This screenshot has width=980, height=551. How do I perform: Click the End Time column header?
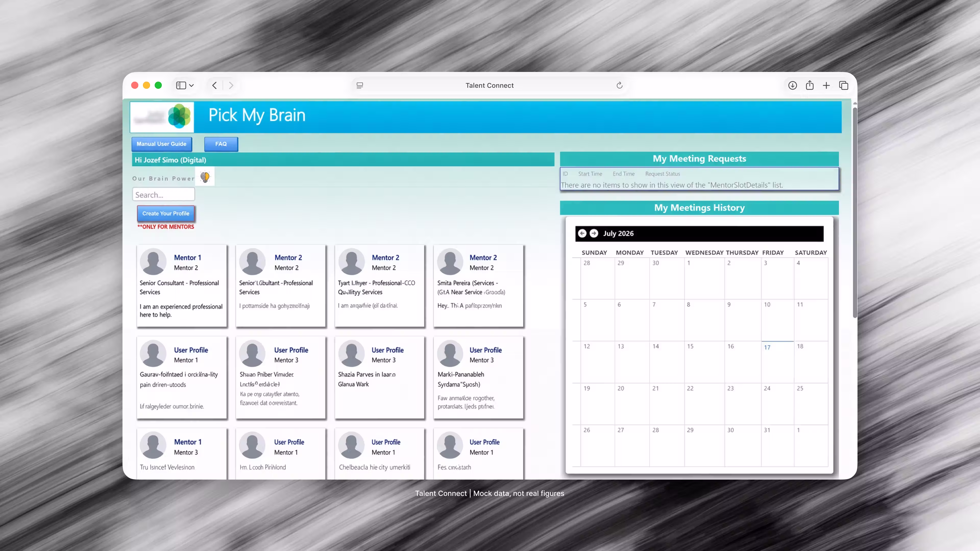click(x=623, y=174)
